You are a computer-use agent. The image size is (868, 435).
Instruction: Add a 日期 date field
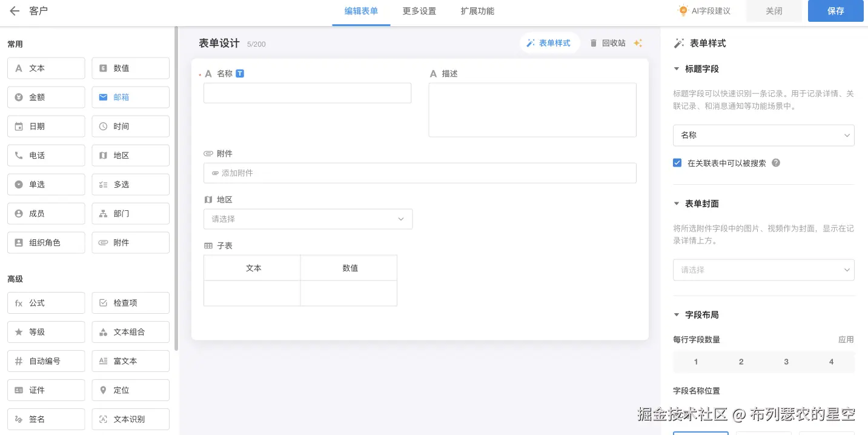[46, 127]
